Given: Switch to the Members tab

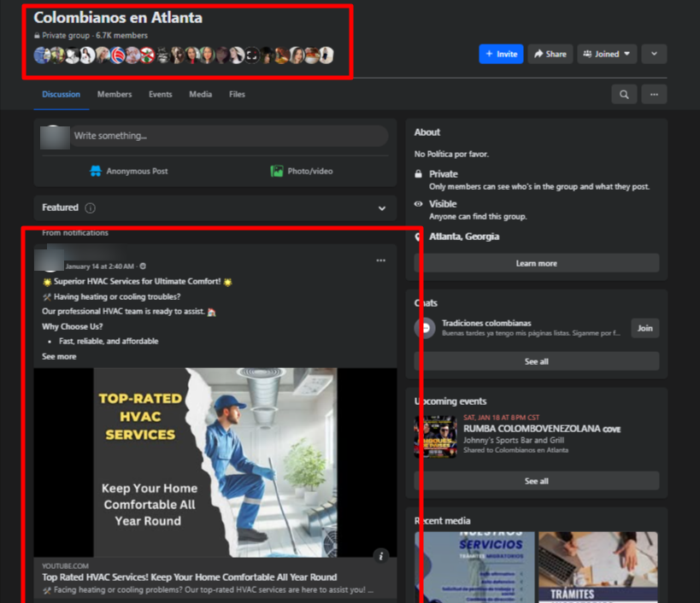Looking at the screenshot, I should (115, 95).
